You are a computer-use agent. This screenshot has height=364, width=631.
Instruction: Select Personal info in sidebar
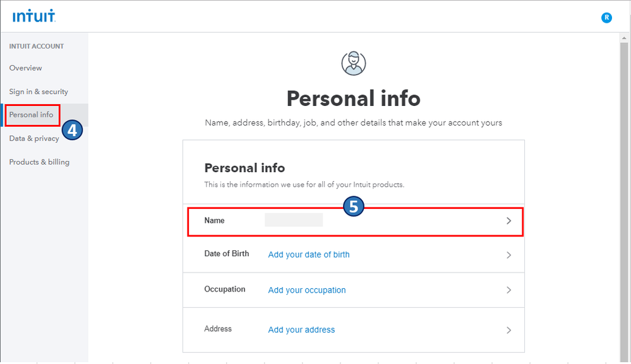(32, 115)
